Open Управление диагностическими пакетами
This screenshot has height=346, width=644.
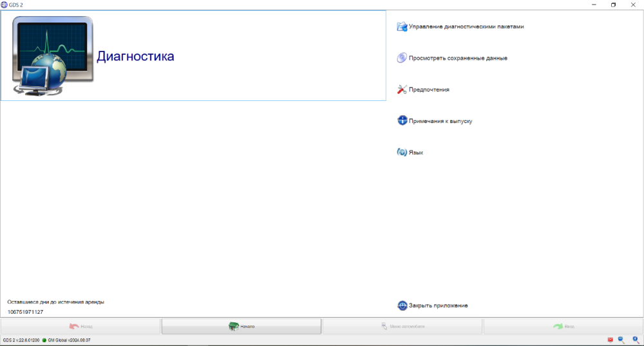coord(466,26)
